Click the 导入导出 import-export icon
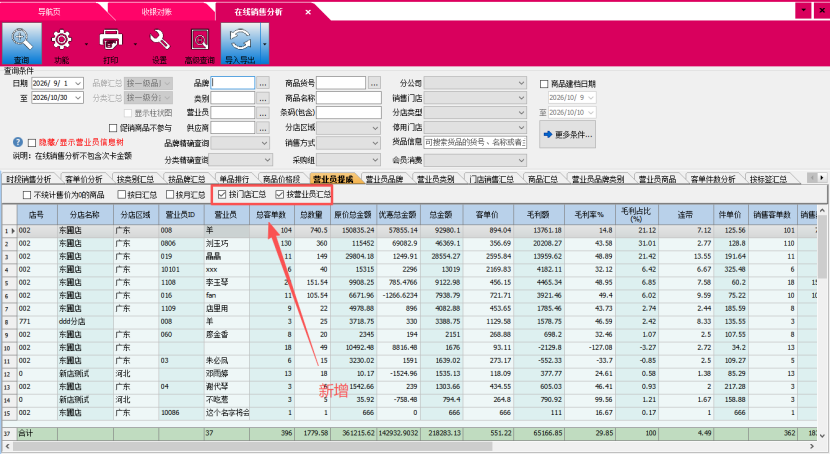Image resolution: width=830 pixels, height=454 pixels. click(240, 44)
